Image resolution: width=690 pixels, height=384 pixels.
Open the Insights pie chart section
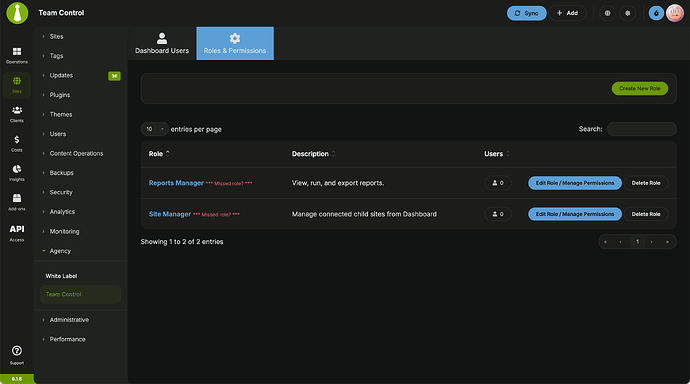[x=17, y=173]
